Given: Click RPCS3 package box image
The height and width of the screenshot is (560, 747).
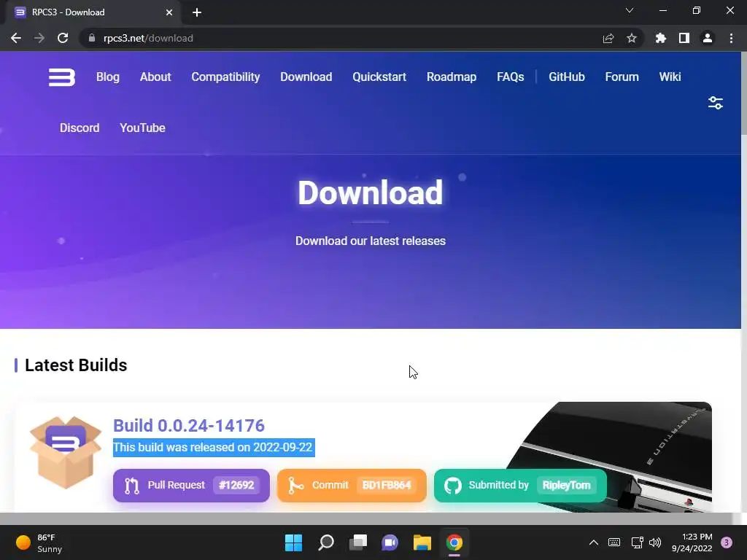Looking at the screenshot, I should pyautogui.click(x=65, y=452).
